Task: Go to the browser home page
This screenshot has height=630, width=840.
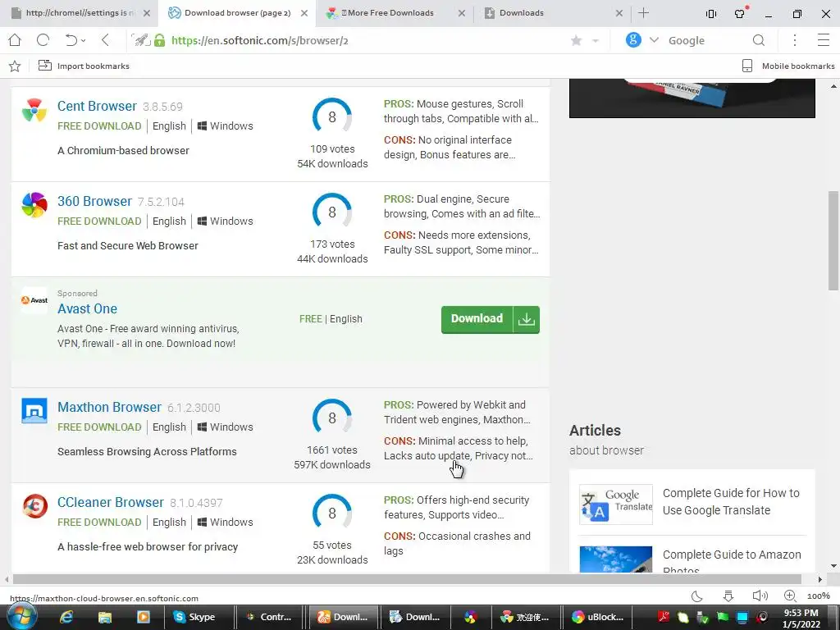Action: (15, 40)
